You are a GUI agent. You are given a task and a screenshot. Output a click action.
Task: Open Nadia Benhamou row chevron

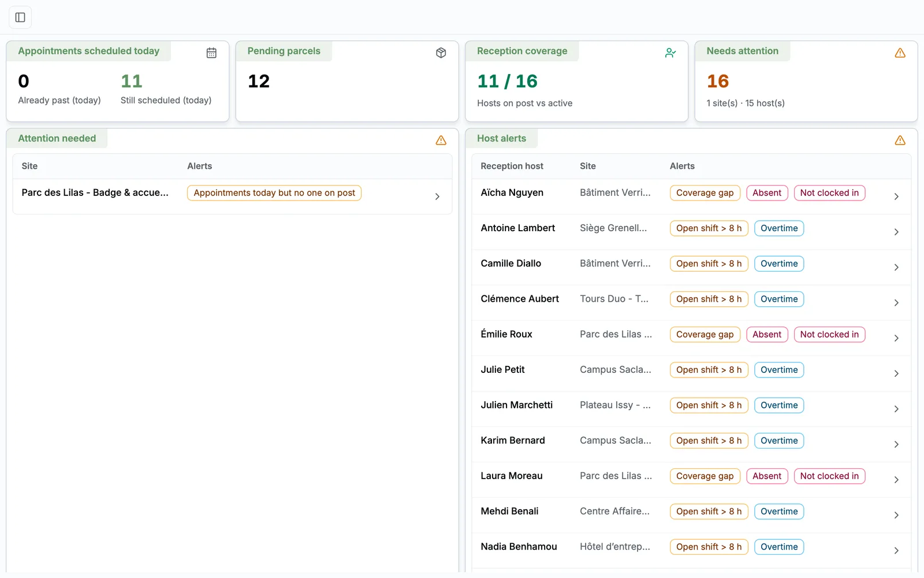coord(896,550)
